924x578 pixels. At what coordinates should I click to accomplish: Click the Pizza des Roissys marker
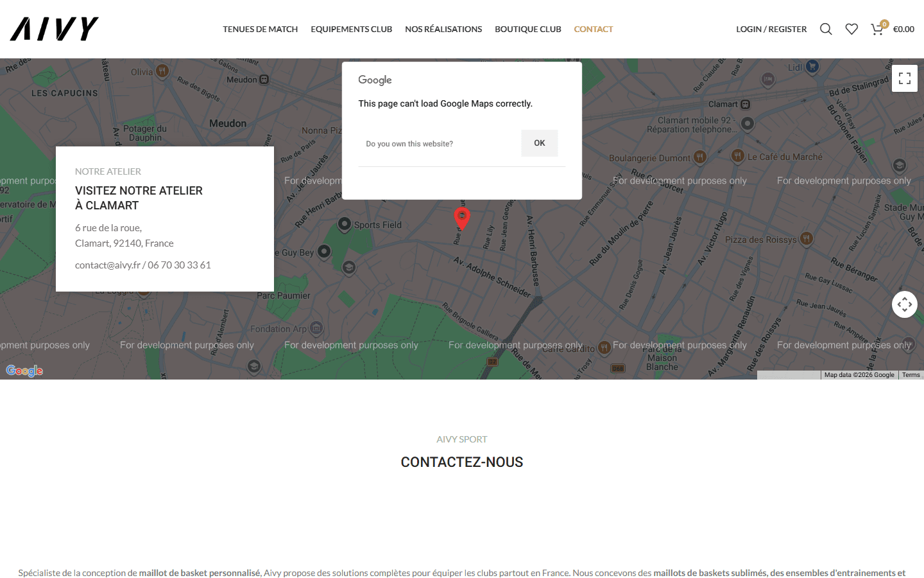tap(807, 239)
